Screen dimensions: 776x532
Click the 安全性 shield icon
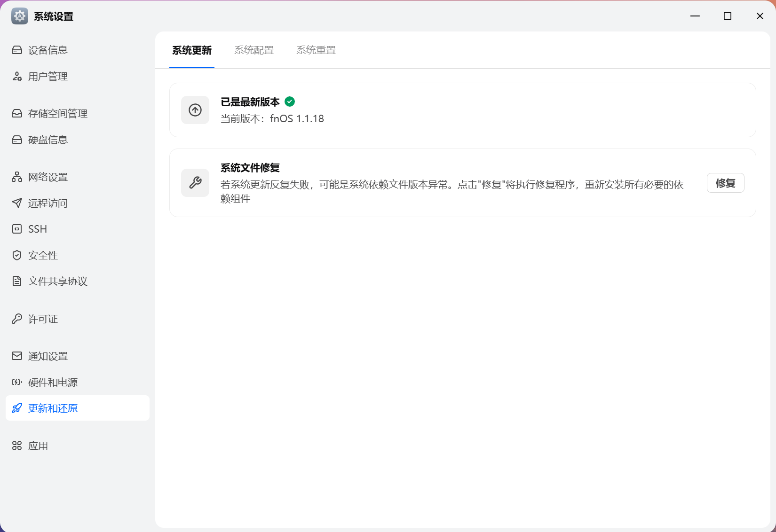pos(17,255)
